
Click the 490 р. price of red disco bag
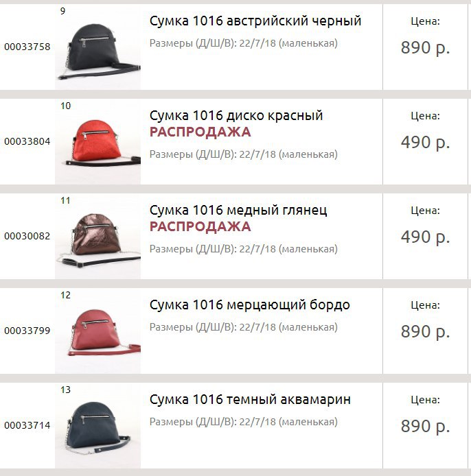coord(425,143)
